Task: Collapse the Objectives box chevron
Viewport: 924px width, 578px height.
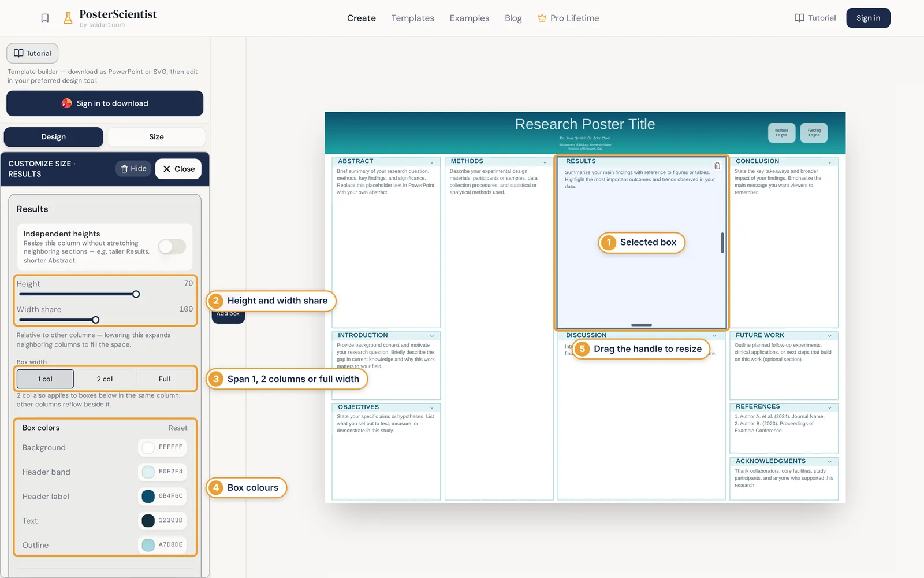Action: [432, 407]
